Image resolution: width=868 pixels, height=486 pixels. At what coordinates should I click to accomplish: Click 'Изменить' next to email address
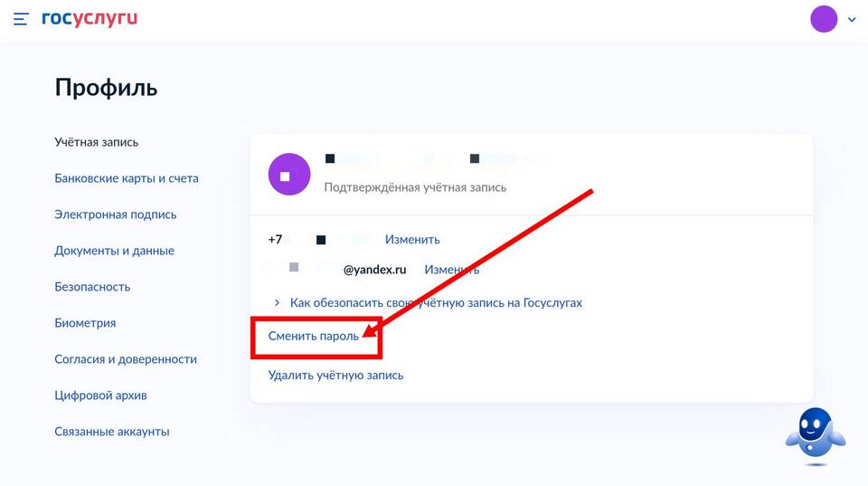coord(451,270)
